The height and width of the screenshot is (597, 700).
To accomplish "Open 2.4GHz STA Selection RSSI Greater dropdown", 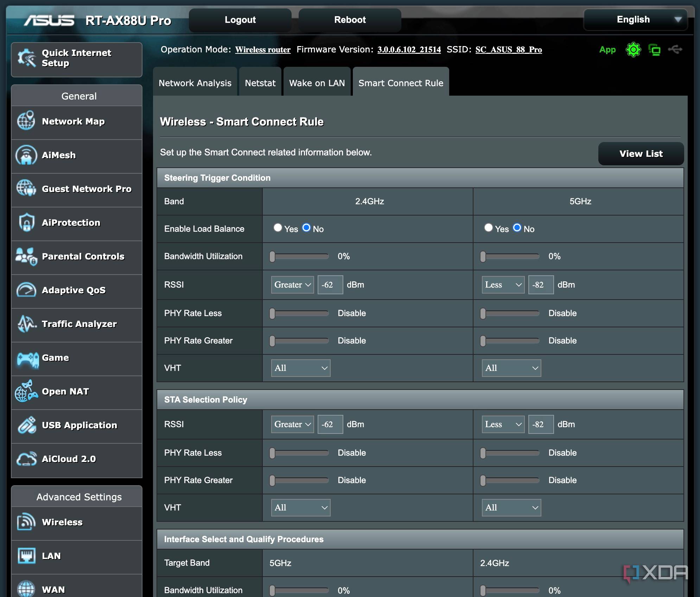I will 292,424.
